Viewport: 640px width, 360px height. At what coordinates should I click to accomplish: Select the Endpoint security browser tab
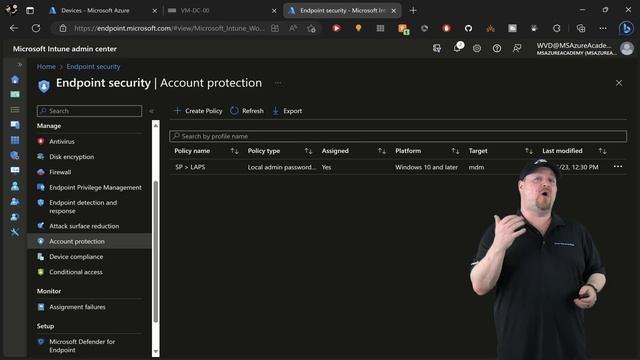342,11
